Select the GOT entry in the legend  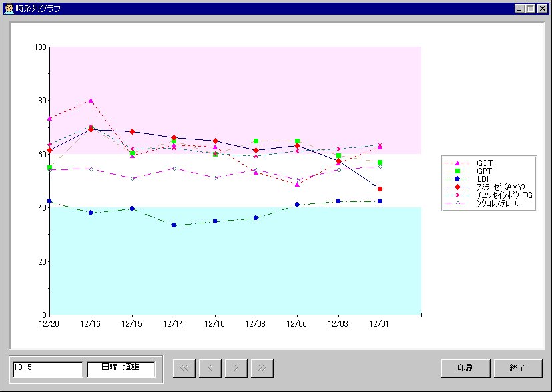click(x=485, y=163)
